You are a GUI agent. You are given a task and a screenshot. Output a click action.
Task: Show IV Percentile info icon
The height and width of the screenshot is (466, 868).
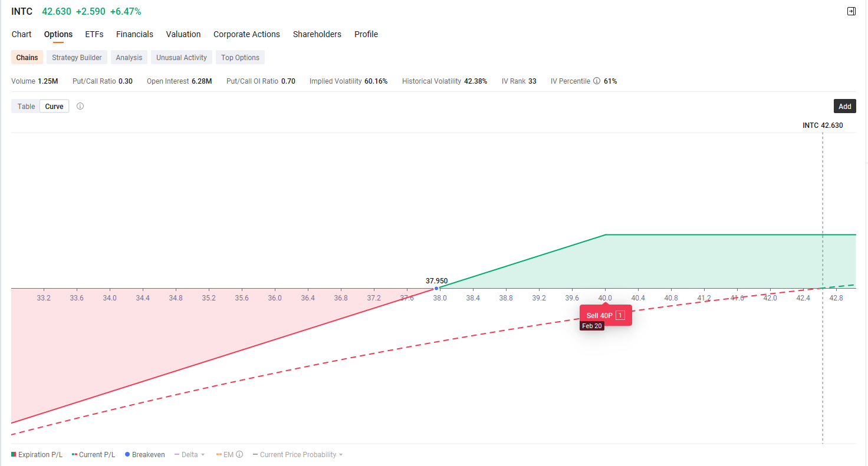point(597,81)
